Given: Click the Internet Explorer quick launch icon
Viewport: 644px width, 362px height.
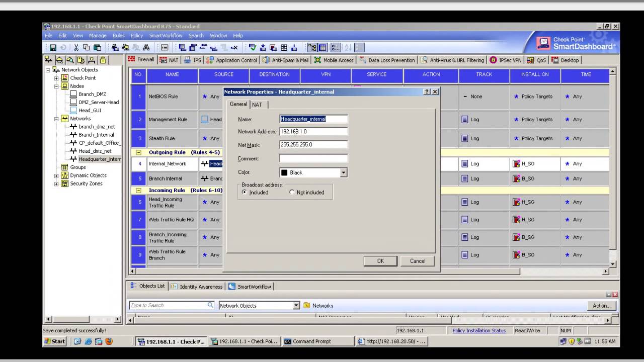Looking at the screenshot, I should tap(89, 341).
